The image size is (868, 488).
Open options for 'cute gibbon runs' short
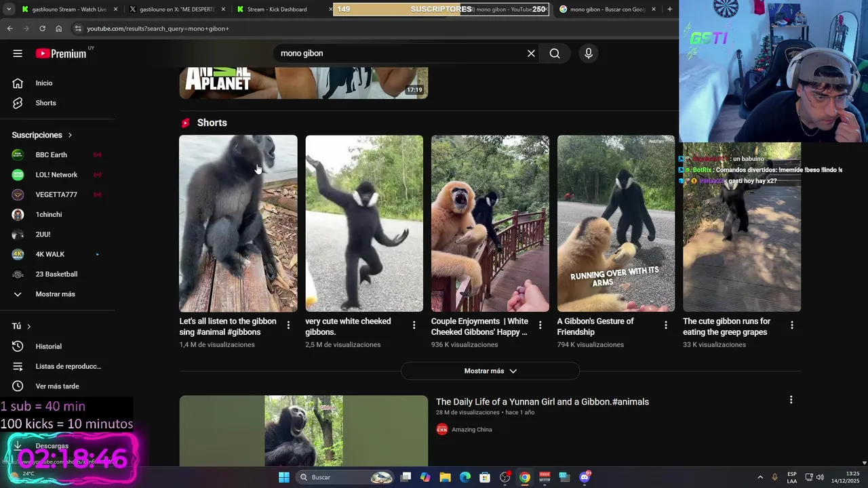click(x=792, y=325)
